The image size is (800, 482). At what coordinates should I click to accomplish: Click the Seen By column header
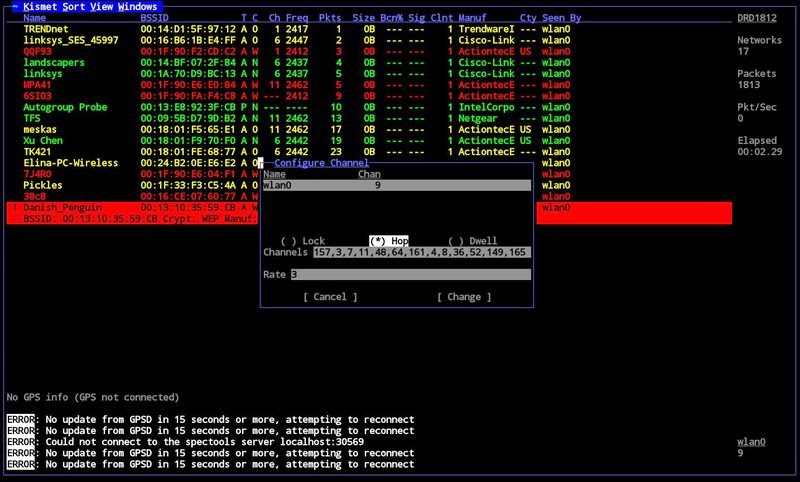(562, 18)
